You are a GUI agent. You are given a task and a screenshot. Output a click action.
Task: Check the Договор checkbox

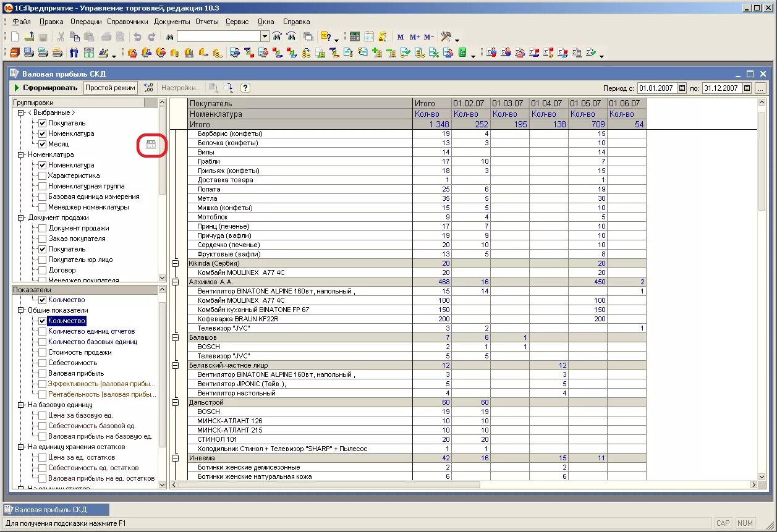point(43,270)
